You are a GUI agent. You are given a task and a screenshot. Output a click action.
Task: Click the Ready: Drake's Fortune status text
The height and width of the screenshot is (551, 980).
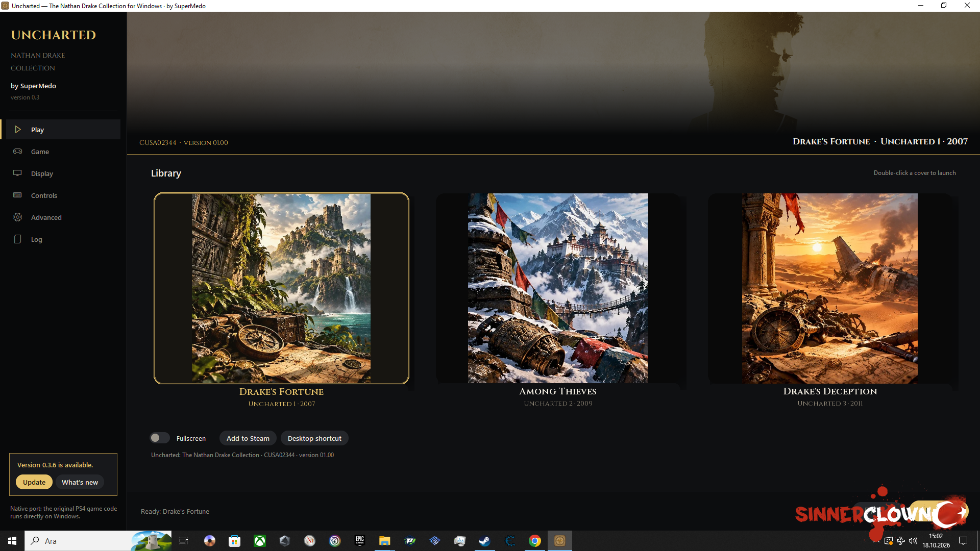[175, 511]
